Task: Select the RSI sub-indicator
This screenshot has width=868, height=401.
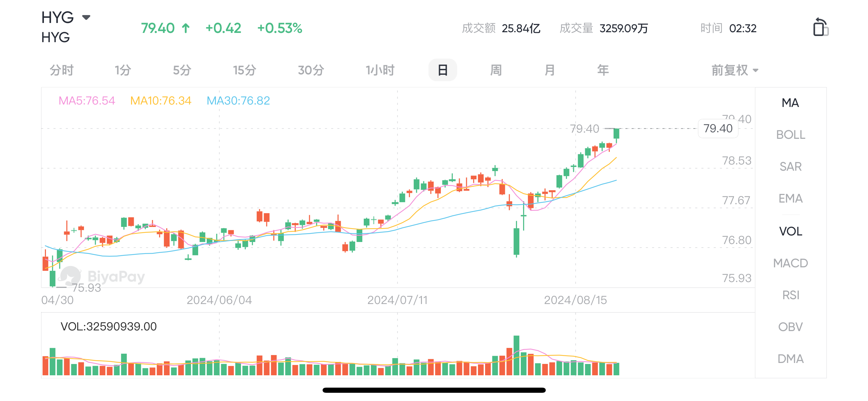Action: click(791, 295)
